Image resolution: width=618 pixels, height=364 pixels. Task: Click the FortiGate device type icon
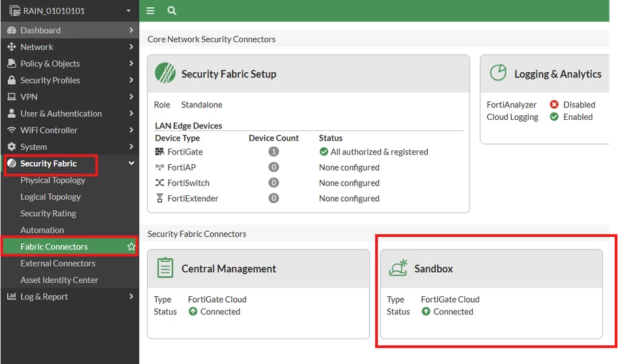160,152
